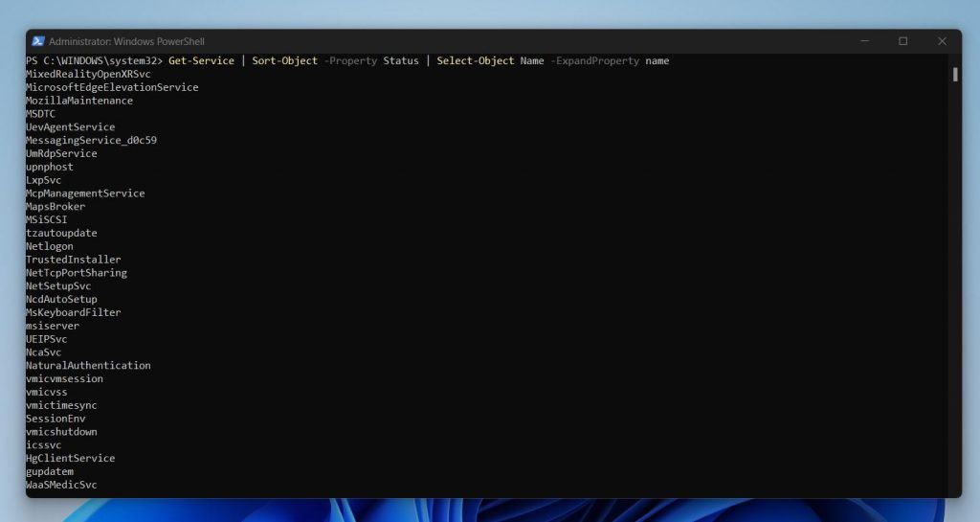Viewport: 980px width, 522px height.
Task: Select the UEIPSvc line
Action: pos(46,339)
